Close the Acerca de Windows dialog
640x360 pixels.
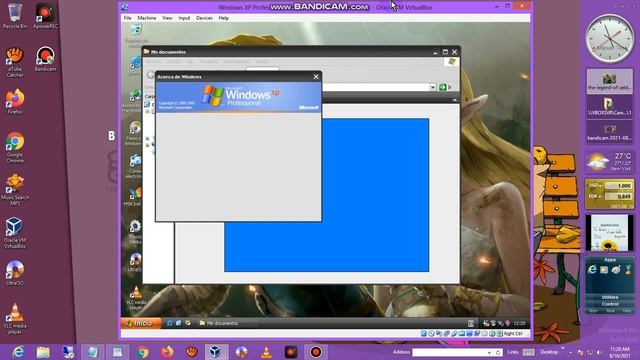click(x=316, y=77)
